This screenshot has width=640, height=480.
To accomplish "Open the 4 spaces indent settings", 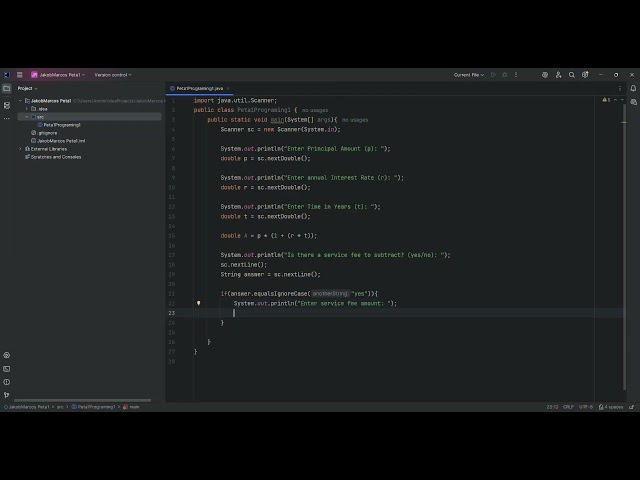I will (x=613, y=407).
